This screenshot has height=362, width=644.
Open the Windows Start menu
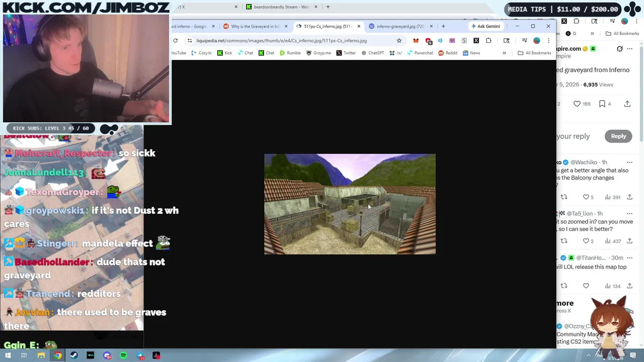[x=8, y=355]
